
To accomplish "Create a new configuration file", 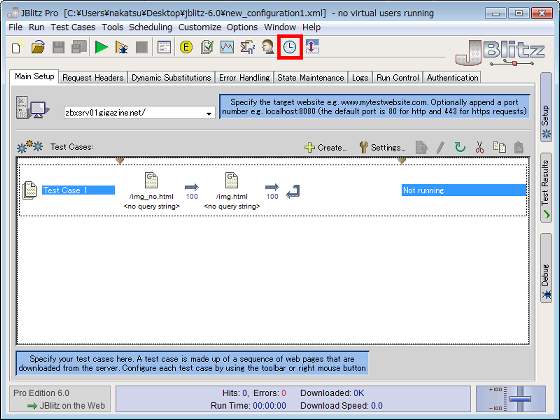I will (17, 47).
